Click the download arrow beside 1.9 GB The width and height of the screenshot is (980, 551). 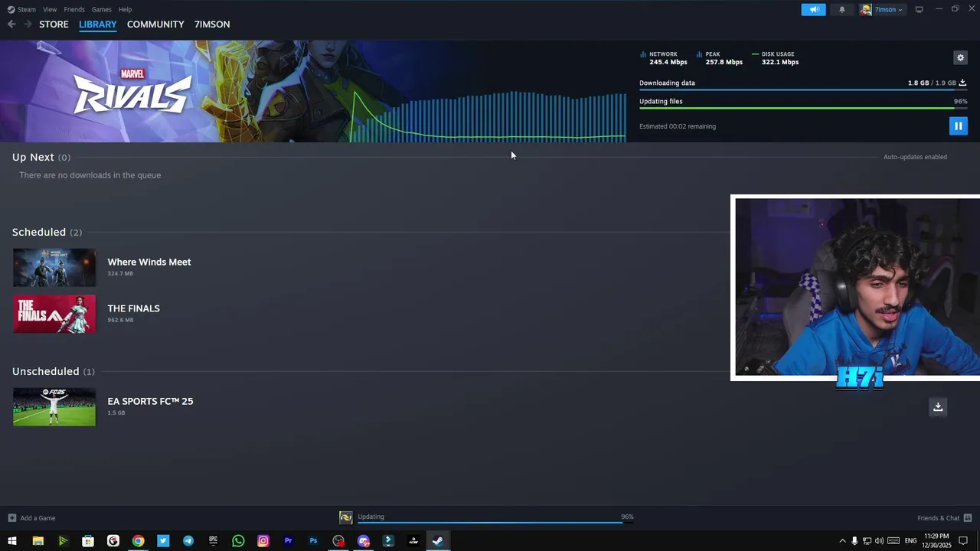962,83
